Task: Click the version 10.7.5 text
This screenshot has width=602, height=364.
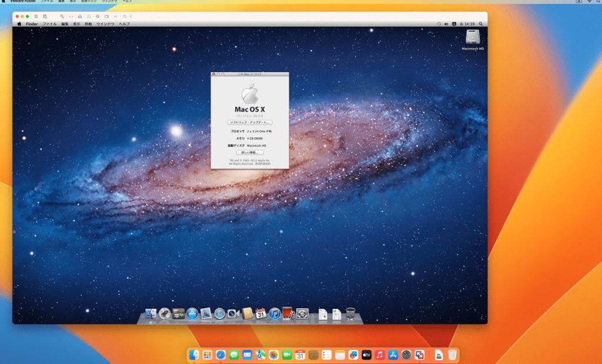Action: (x=249, y=116)
